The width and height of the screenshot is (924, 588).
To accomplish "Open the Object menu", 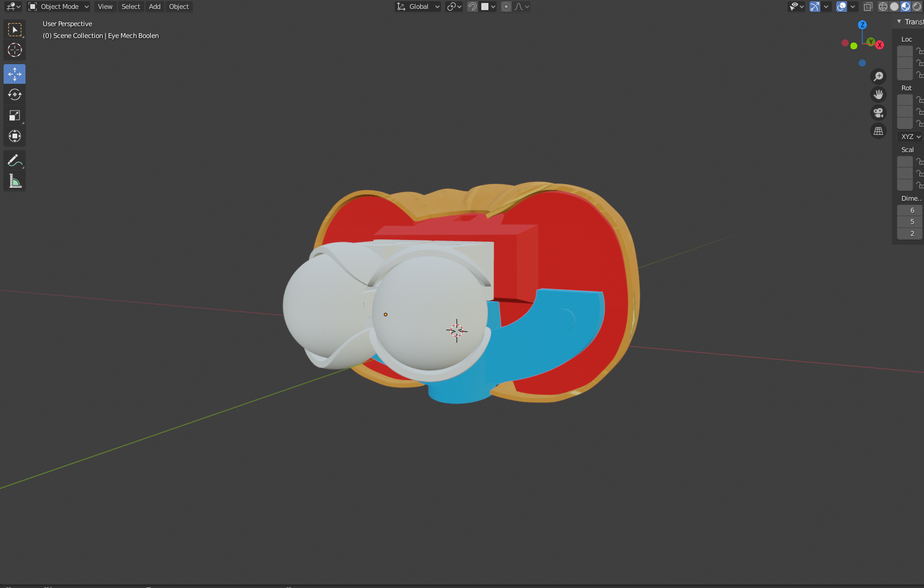I will pos(179,7).
